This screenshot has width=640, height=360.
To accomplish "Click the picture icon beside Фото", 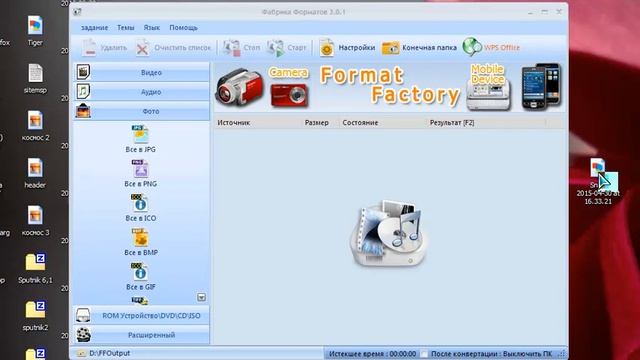I will point(83,111).
